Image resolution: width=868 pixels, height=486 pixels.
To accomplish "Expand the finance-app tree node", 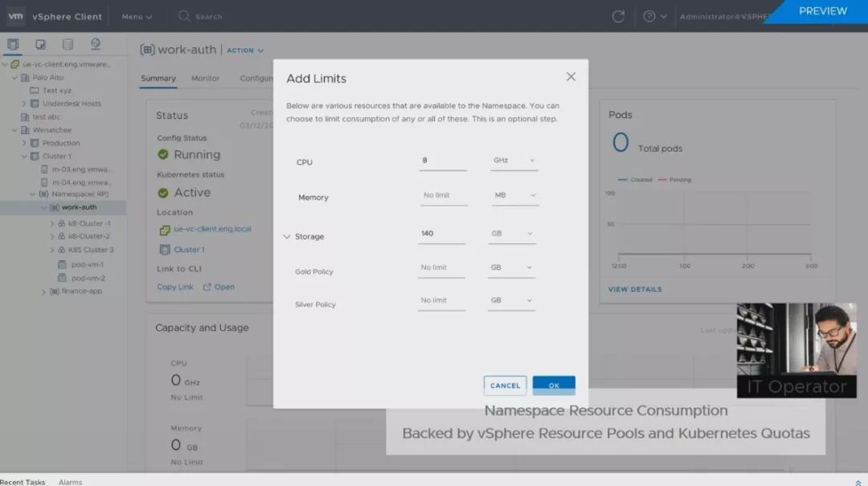I will pyautogui.click(x=43, y=292).
